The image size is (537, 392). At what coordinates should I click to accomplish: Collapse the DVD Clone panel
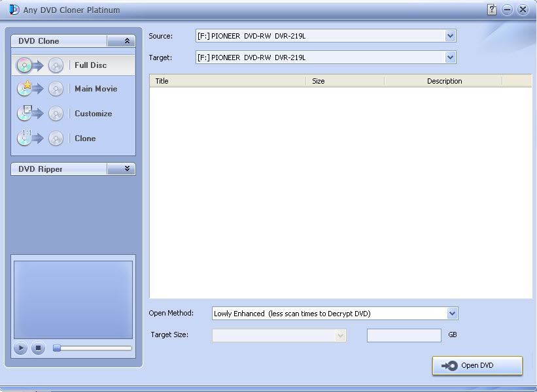click(x=121, y=41)
